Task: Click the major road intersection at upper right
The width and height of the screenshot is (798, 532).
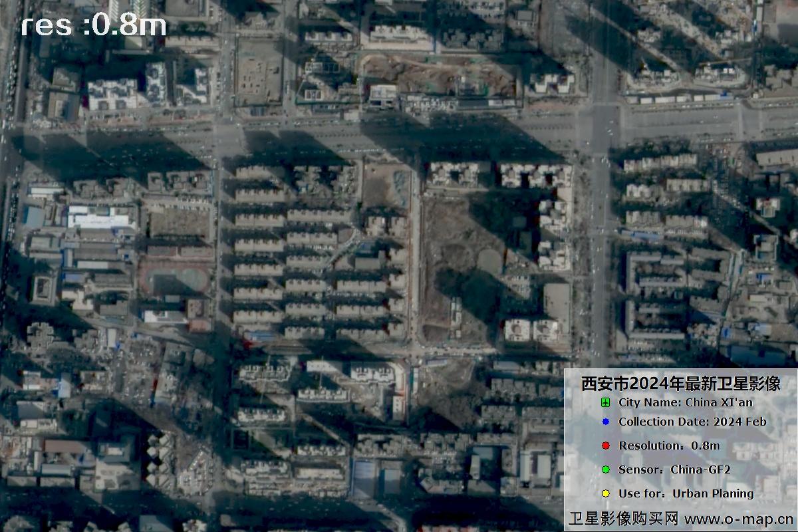Action: tap(602, 123)
